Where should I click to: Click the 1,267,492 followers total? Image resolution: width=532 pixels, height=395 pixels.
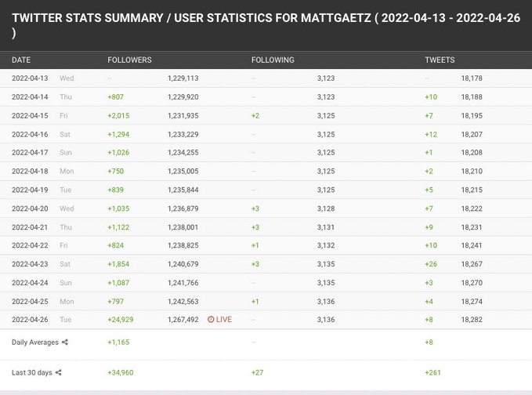coord(183,319)
